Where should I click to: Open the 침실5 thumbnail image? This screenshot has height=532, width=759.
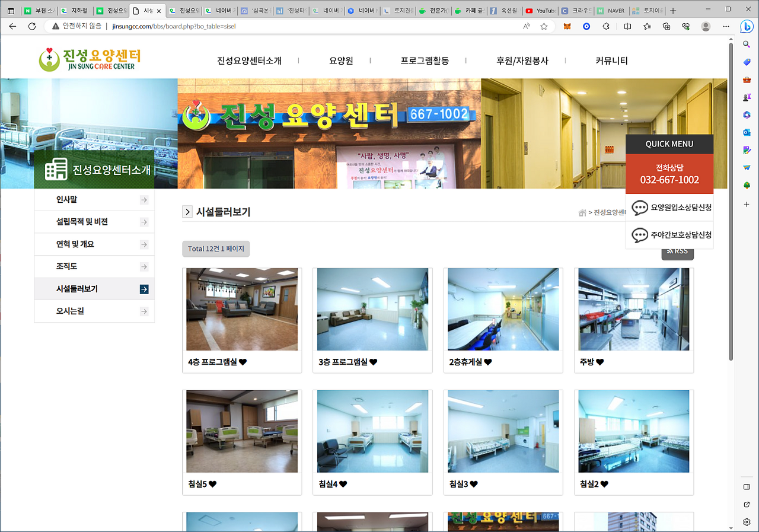242,431
